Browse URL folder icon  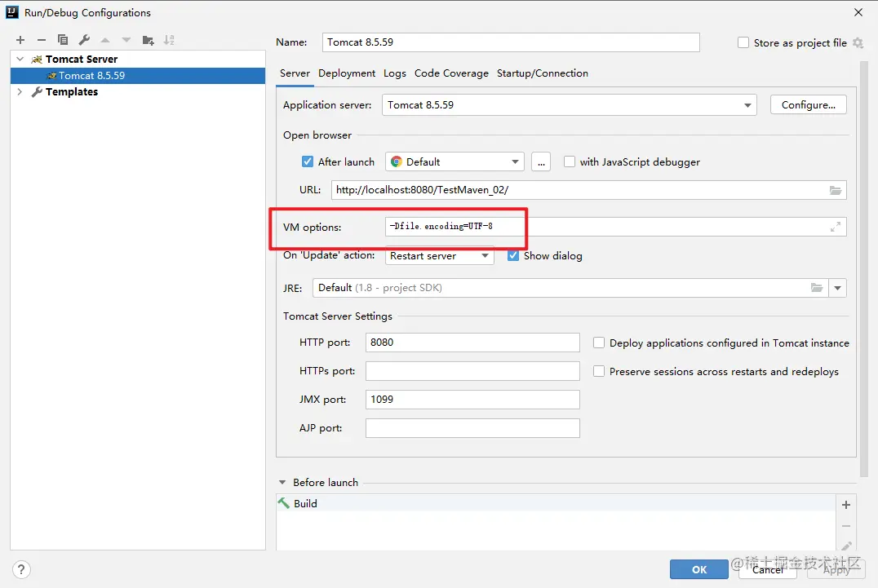pos(836,190)
